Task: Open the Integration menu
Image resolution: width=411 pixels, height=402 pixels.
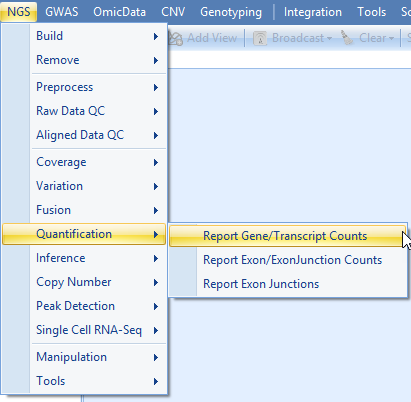Action: click(313, 12)
